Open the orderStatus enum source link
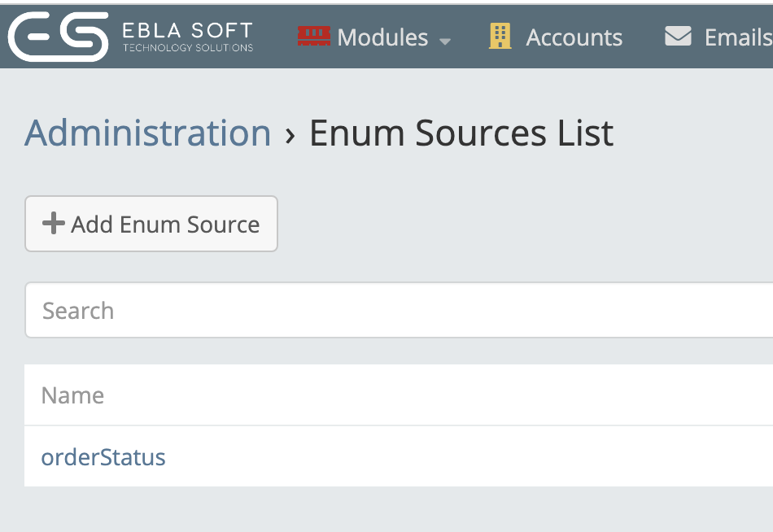Screen dimensions: 773x532 (103, 457)
